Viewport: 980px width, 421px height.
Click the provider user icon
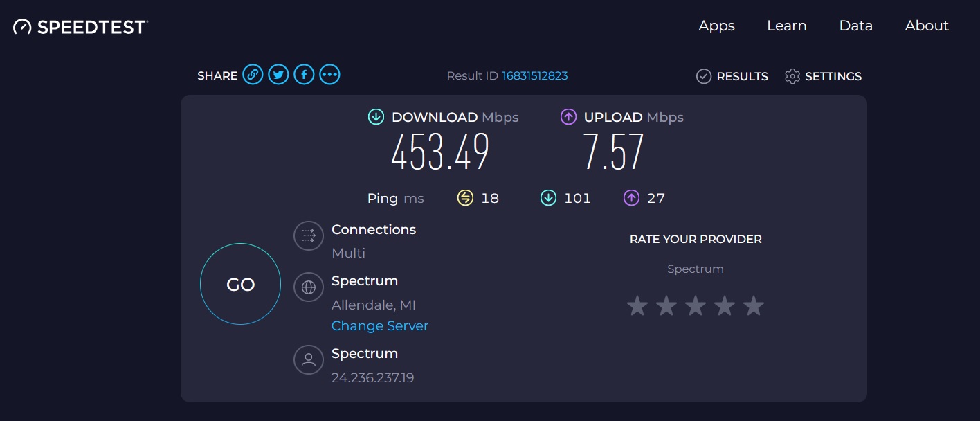click(x=309, y=359)
